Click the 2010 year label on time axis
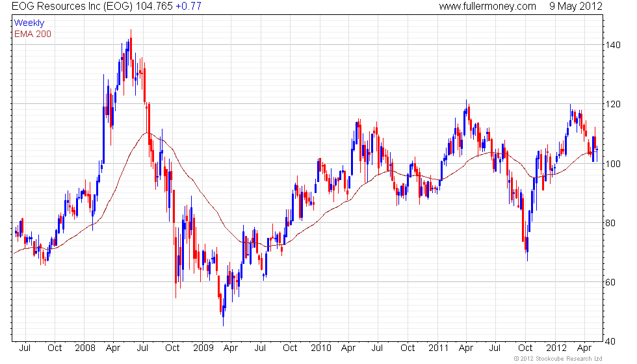637x364 pixels. (321, 348)
